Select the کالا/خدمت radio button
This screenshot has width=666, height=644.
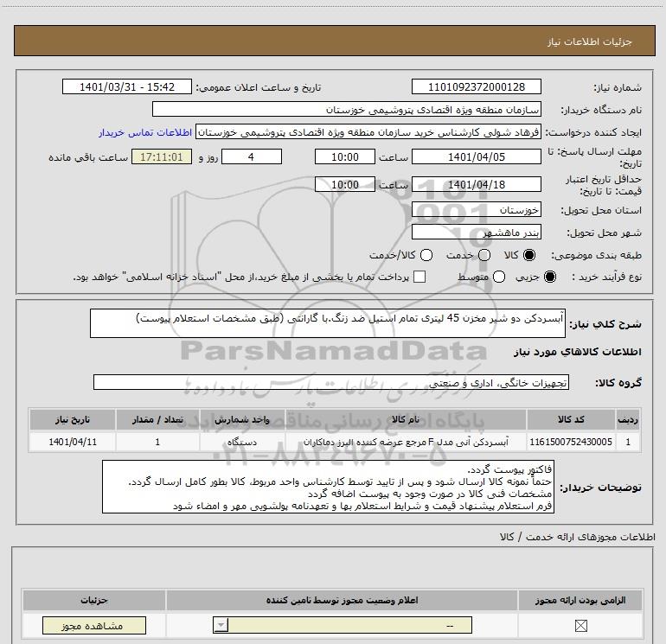coord(426,255)
